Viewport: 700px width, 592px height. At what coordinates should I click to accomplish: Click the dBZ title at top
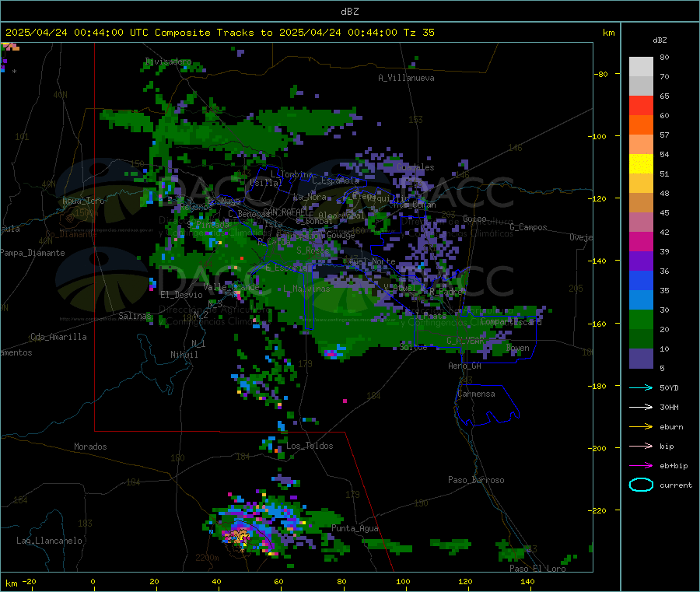(349, 12)
